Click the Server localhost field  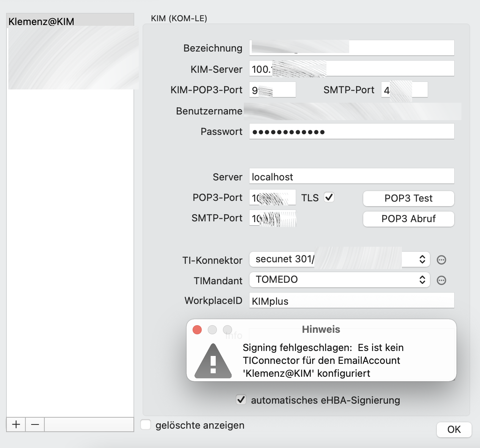click(351, 176)
